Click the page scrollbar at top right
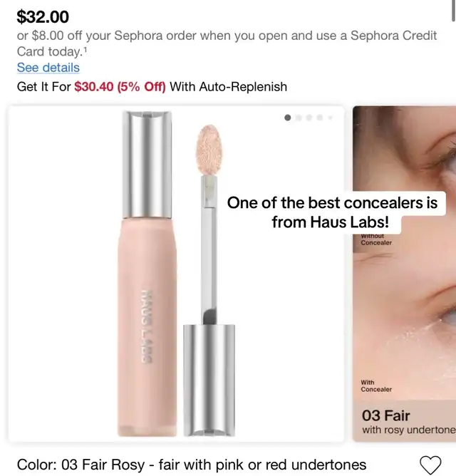 [x=454, y=11]
